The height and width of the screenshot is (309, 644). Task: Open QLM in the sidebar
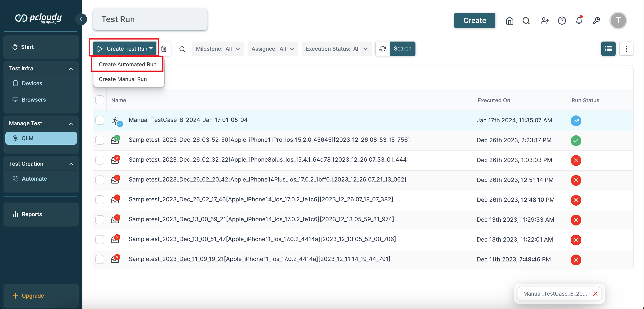click(x=41, y=138)
